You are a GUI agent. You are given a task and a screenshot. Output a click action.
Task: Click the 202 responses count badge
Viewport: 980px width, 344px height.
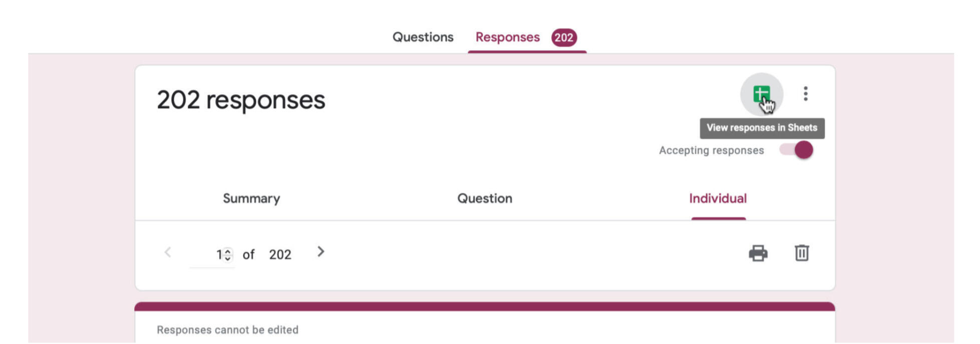564,38
